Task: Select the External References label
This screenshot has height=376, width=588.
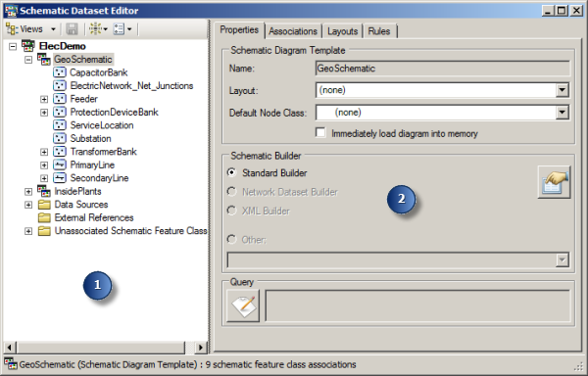Action: pos(94,217)
